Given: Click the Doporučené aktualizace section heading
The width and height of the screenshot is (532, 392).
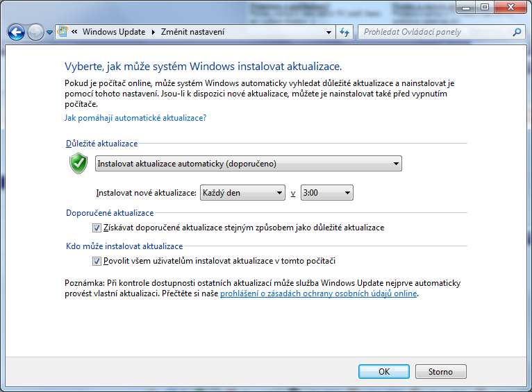Looking at the screenshot, I should 110,213.
